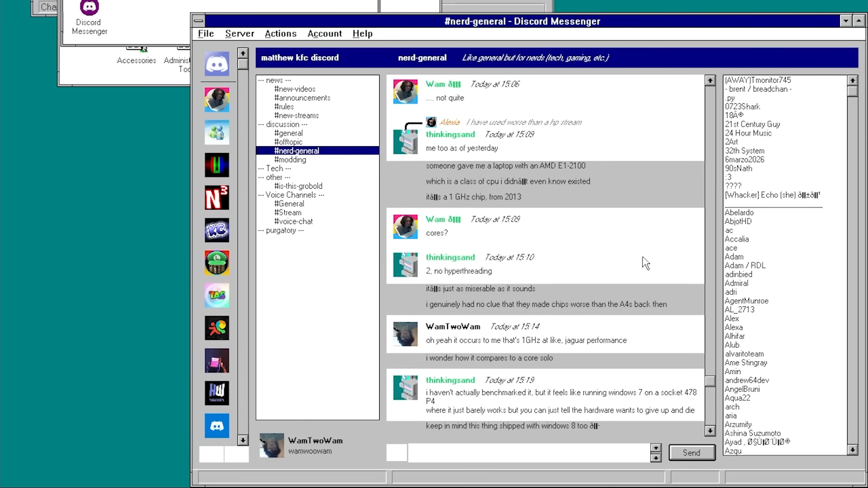Open #new-streams channel

296,116
